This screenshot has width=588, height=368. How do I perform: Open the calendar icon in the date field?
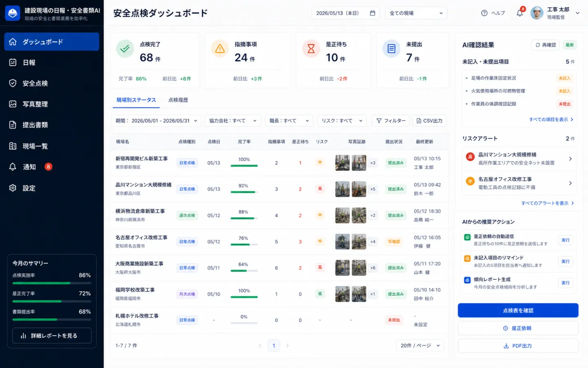click(x=372, y=13)
